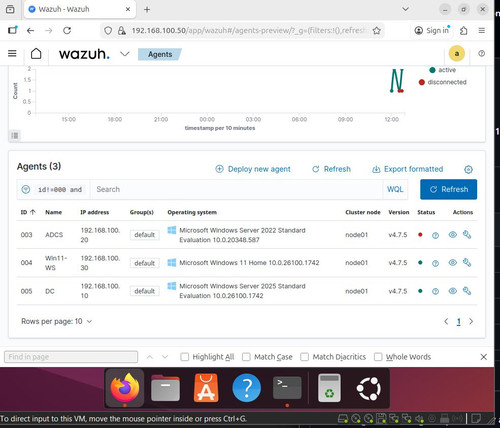Open Firefox extensions icon
500x428 pixels.
[464, 31]
